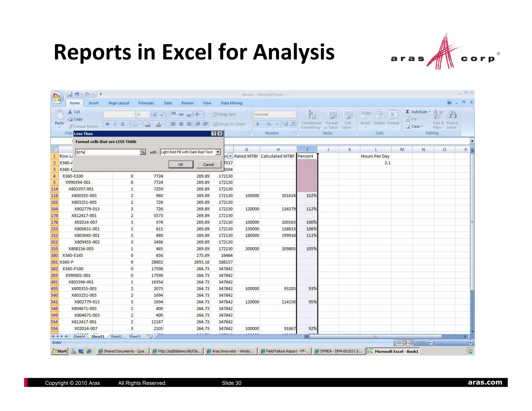Click the Shrink Font icon
The height and width of the screenshot is (411, 532).
coord(162,114)
